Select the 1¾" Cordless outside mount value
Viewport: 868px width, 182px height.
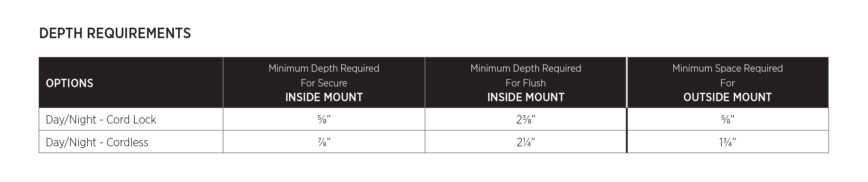pyautogui.click(x=727, y=142)
